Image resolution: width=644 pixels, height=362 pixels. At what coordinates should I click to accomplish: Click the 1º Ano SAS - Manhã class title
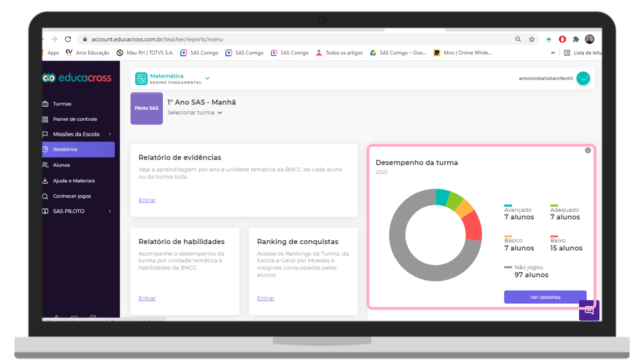201,102
